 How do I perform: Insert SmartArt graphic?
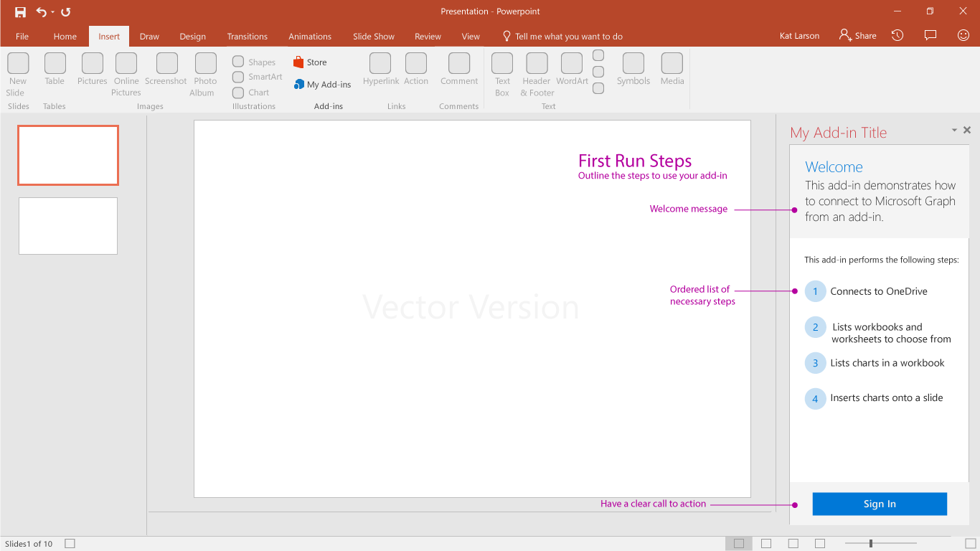[x=258, y=77]
